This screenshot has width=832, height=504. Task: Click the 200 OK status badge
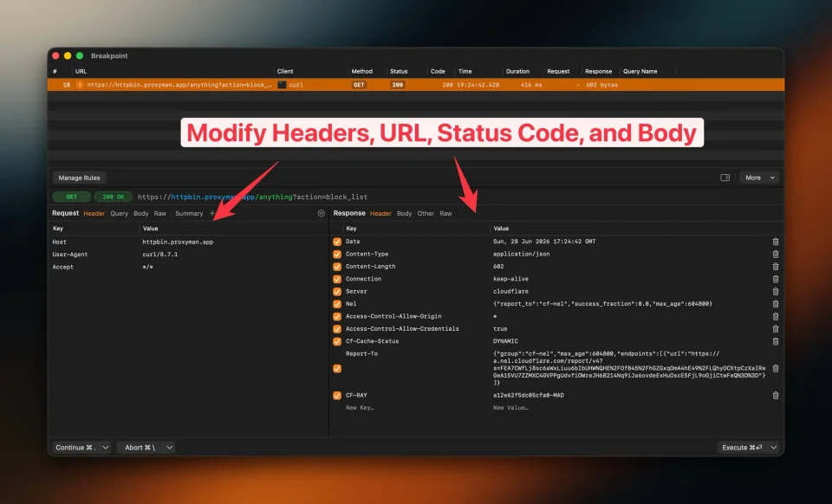tap(113, 197)
